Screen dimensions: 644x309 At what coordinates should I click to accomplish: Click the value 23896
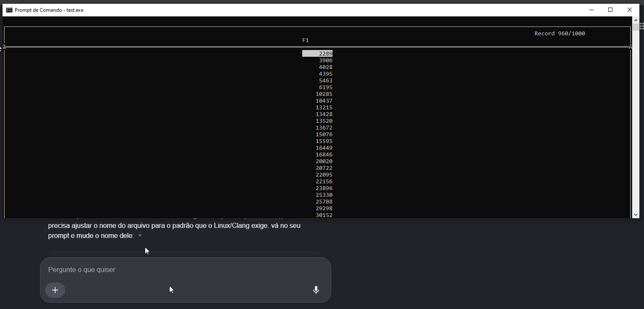(324, 188)
